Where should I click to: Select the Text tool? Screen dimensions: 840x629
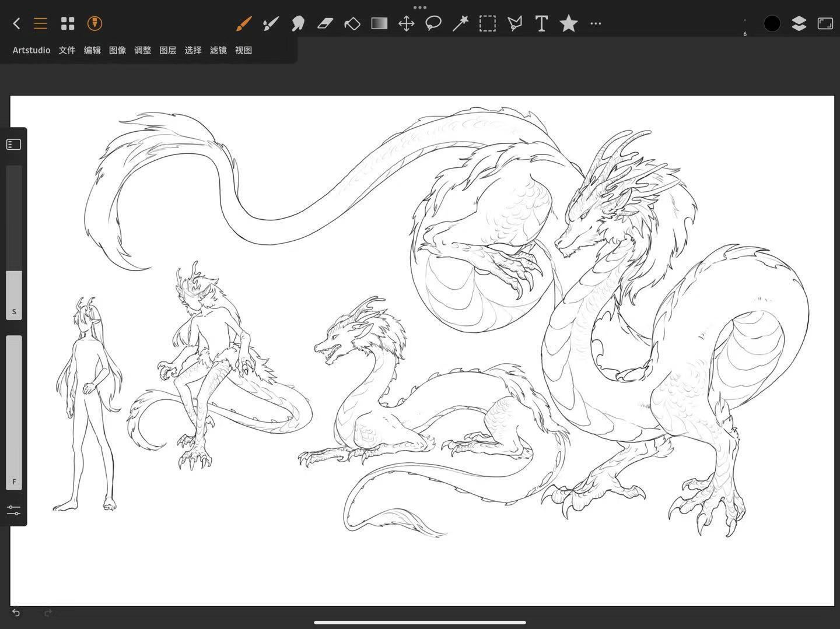541,24
